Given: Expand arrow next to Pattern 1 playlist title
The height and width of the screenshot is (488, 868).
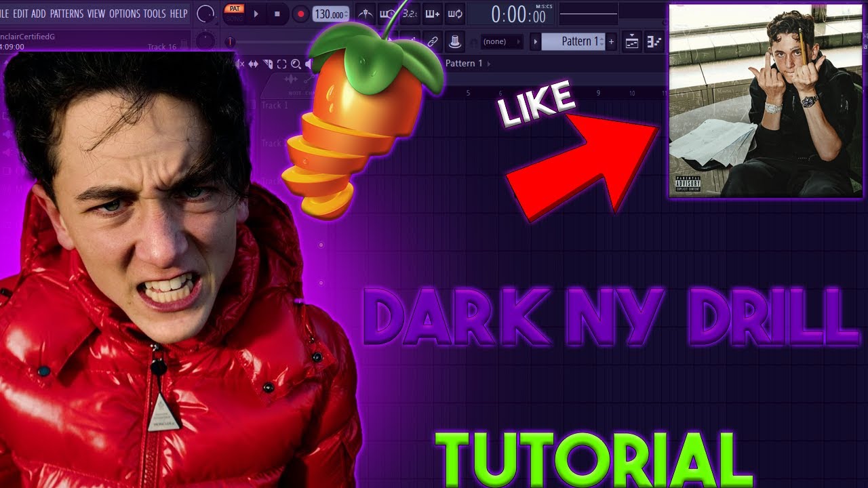Looking at the screenshot, I should [x=488, y=64].
